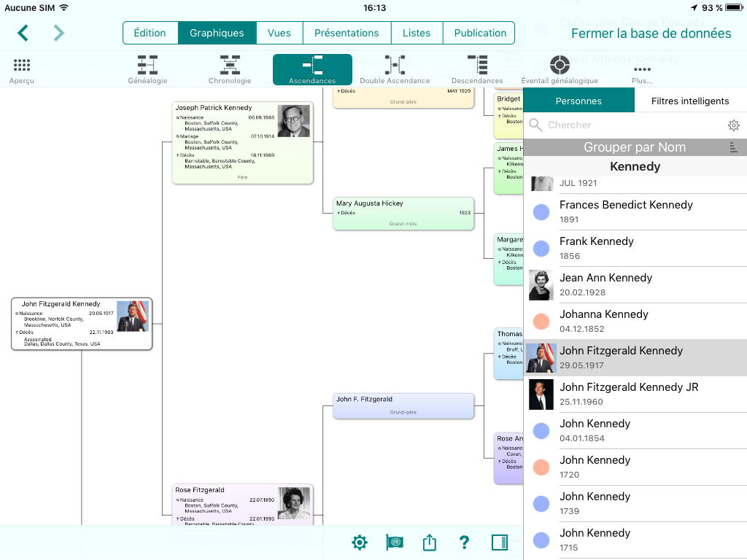Image resolution: width=747 pixels, height=560 pixels.
Task: Select the Double Ascendance chart
Action: [x=395, y=69]
